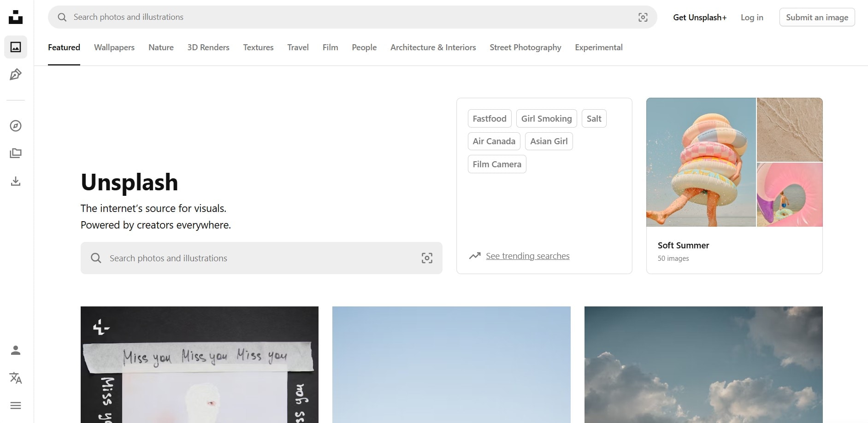
Task: Open the Miss you tape photo
Action: [200, 364]
